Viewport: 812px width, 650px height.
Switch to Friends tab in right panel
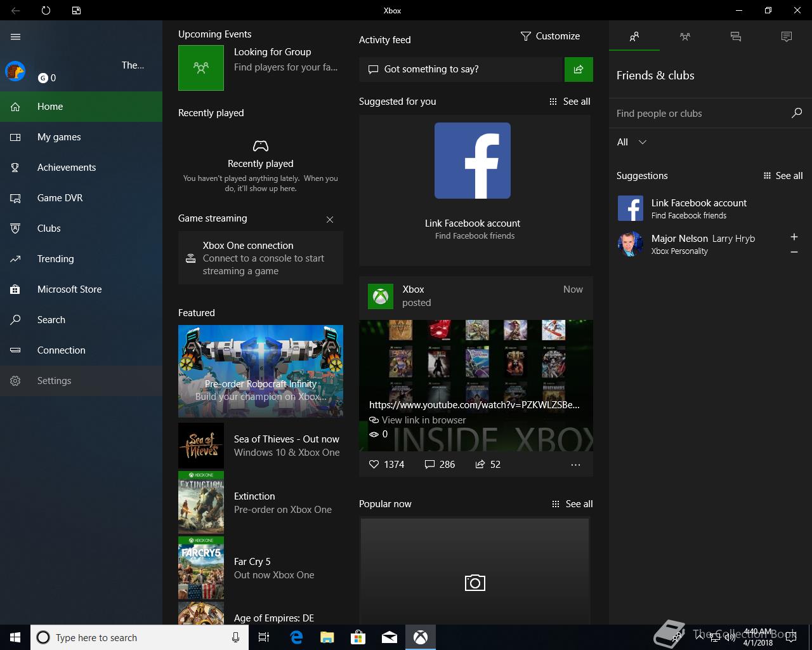634,37
